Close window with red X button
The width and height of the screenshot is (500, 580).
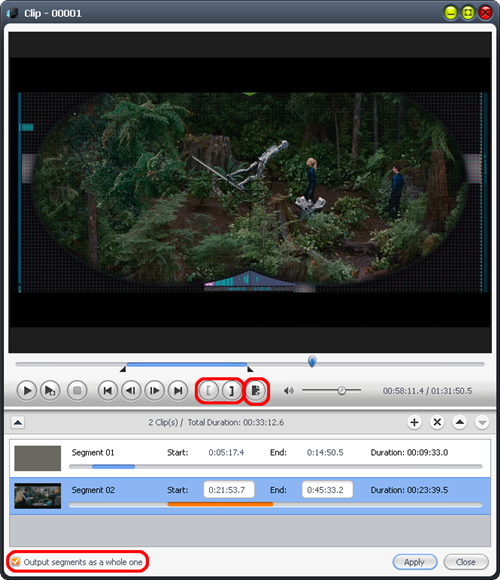point(485,13)
